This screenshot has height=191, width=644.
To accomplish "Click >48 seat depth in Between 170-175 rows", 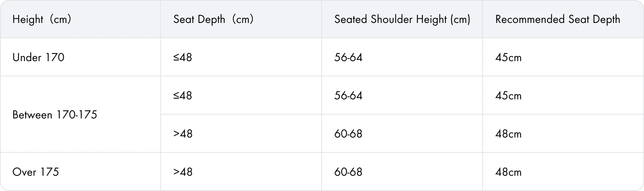I will point(183,134).
